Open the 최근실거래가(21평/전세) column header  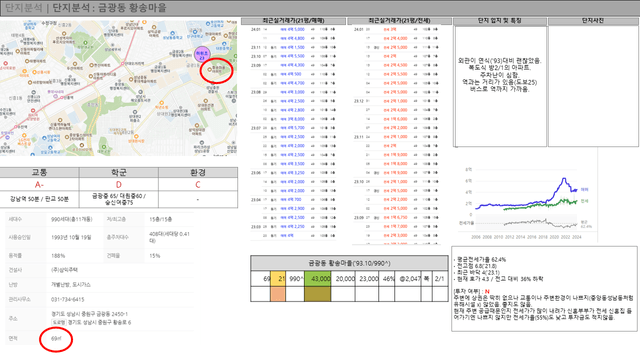tap(399, 21)
